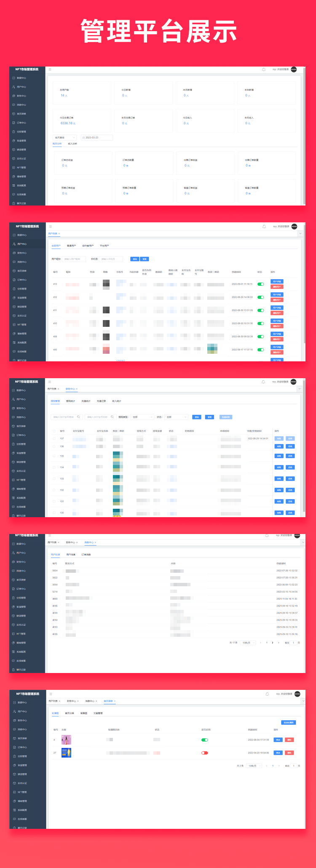Close the 用户列表 tab in user list screenshot

[59, 234]
